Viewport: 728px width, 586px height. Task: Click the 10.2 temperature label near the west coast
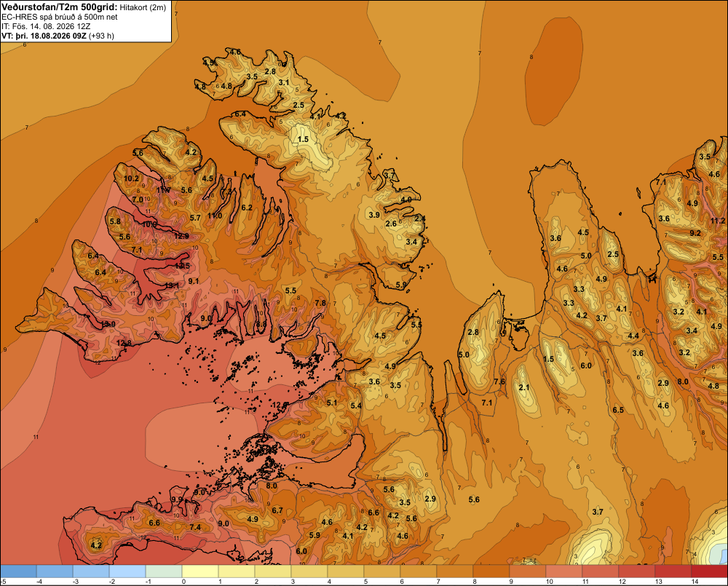[131, 179]
